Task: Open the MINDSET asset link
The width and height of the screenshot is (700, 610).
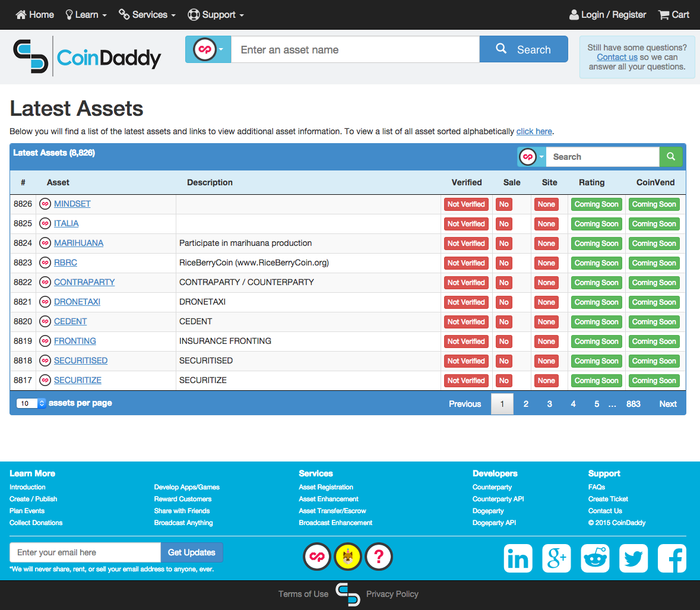Action: click(72, 204)
